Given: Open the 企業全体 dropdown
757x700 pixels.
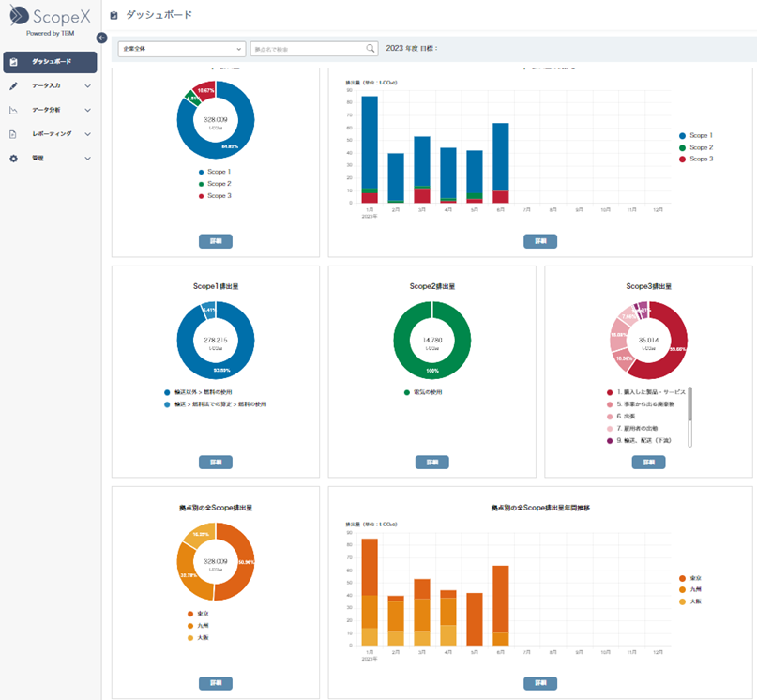Looking at the screenshot, I should point(181,49).
